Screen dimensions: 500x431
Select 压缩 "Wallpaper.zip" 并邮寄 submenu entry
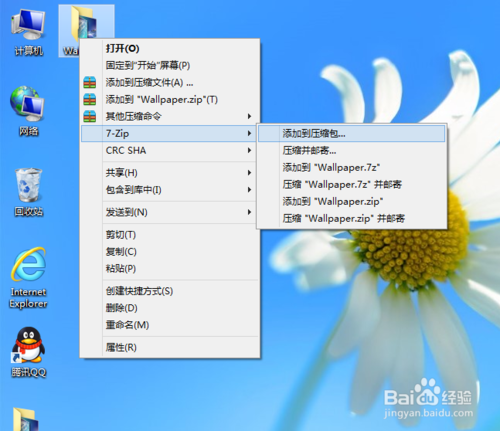pyautogui.click(x=352, y=218)
